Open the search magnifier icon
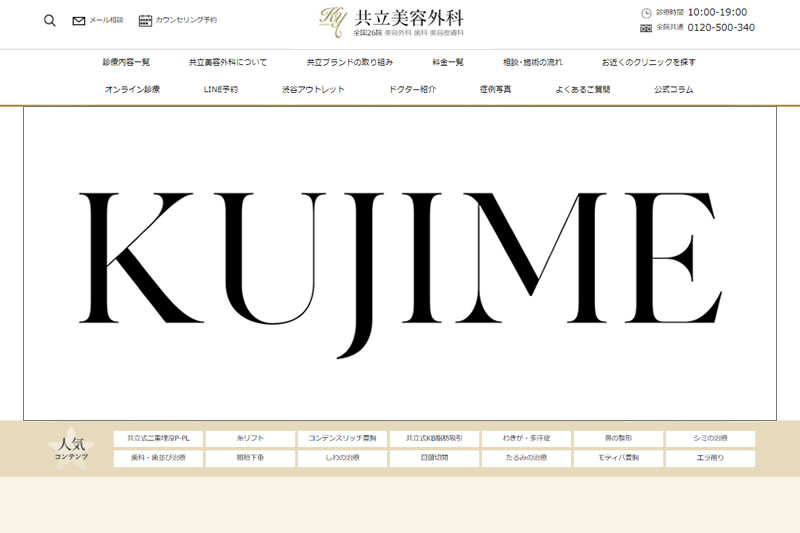This screenshot has width=800, height=533. click(x=49, y=20)
